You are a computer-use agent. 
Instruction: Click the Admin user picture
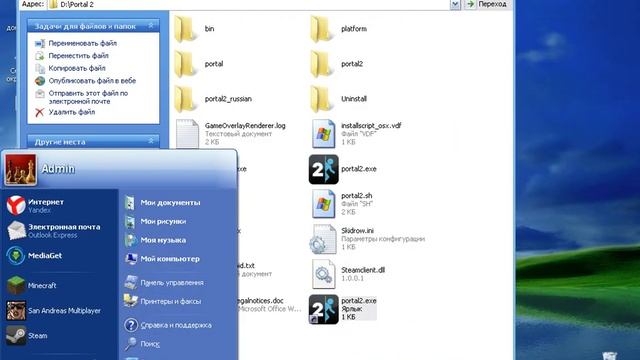[20, 170]
